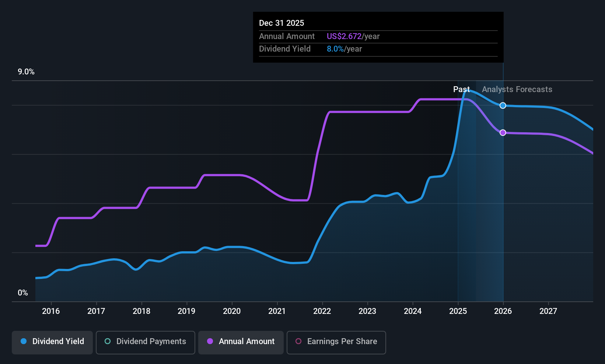The height and width of the screenshot is (364, 605).
Task: Click the 9.0% y-axis label
Action: (x=26, y=72)
